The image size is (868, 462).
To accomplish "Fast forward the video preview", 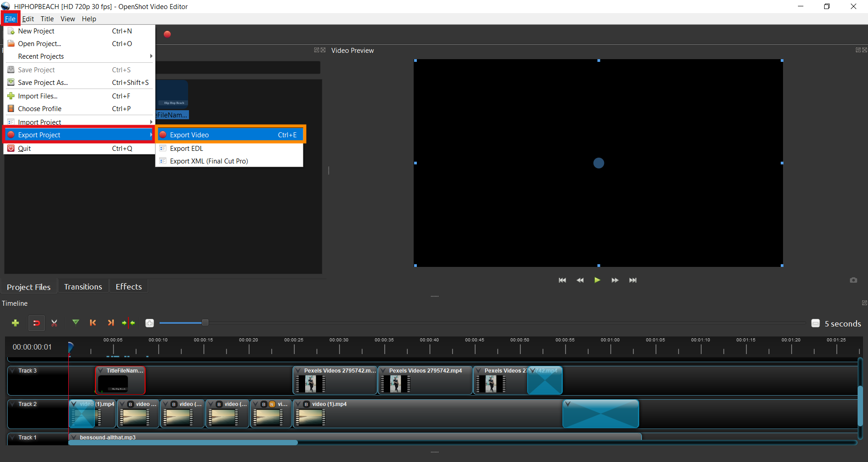I will click(x=615, y=280).
